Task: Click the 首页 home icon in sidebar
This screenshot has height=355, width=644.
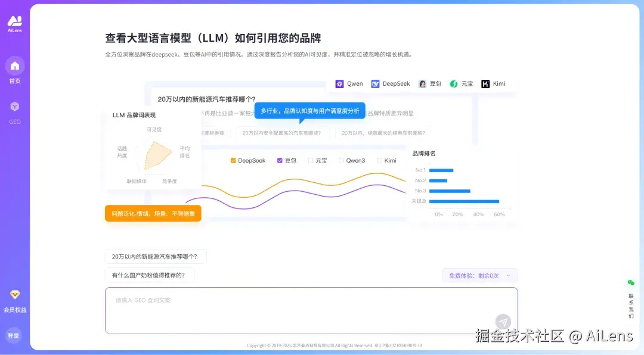Action: coord(14,66)
